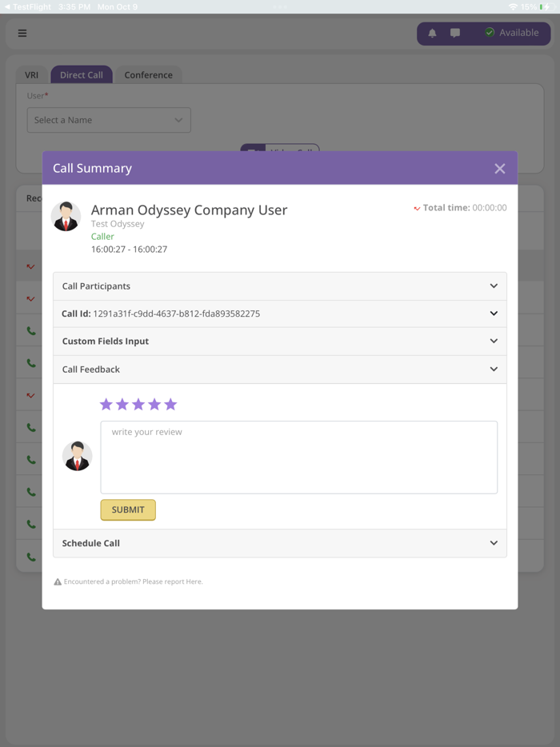Open Select a Name dropdown

pyautogui.click(x=109, y=120)
